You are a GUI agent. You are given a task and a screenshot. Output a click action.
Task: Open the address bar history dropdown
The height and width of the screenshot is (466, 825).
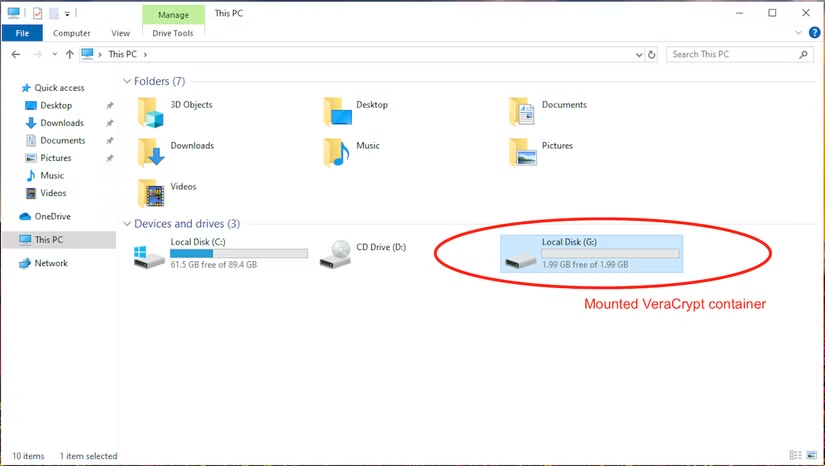point(638,55)
